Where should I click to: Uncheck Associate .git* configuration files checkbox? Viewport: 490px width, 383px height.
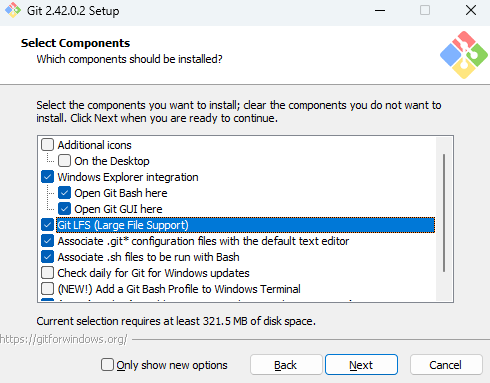47,241
